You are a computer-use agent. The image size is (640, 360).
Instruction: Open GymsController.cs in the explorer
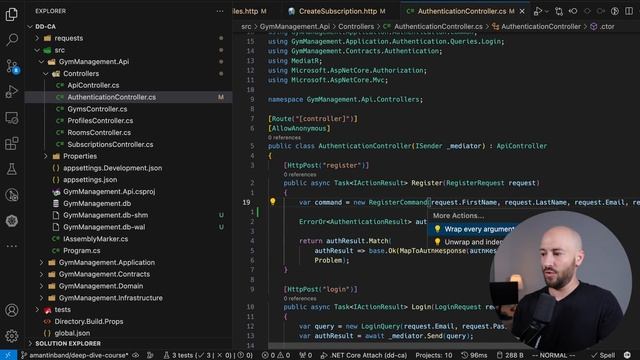click(x=97, y=109)
